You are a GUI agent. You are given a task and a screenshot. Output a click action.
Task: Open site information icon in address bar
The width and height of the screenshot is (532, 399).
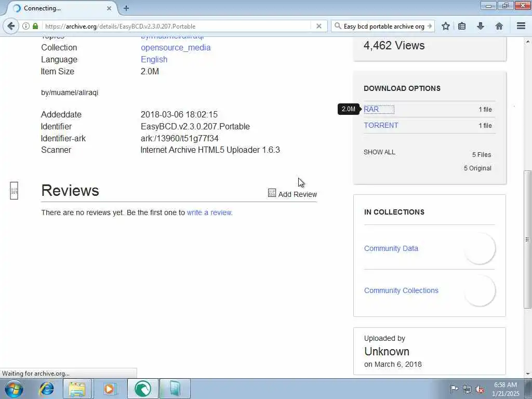pos(26,26)
